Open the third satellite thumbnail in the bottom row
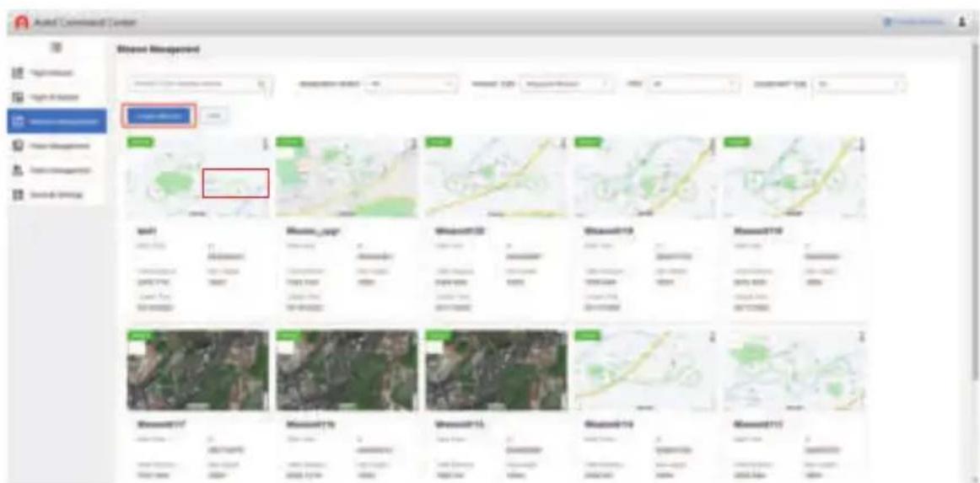 pos(496,370)
